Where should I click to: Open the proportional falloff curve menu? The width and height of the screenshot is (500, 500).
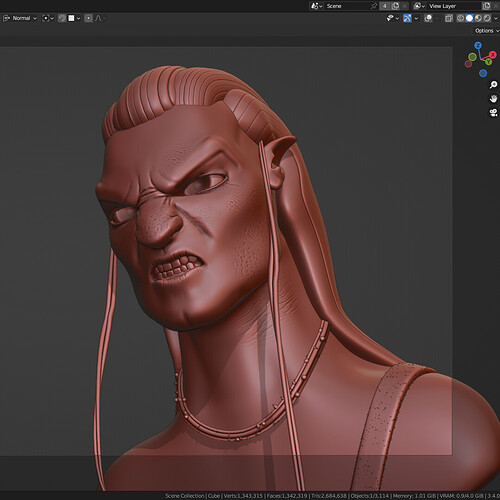[x=99, y=18]
